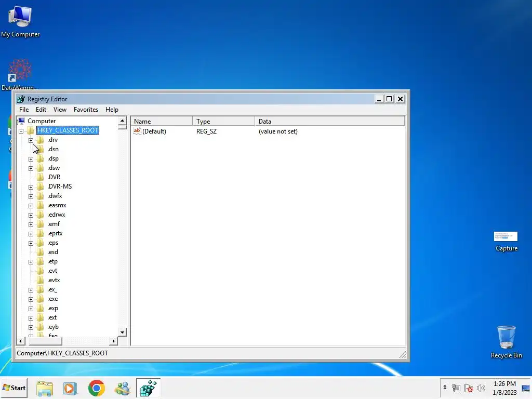Expand the .etp key
This screenshot has height=399, width=532.
pyautogui.click(x=31, y=262)
